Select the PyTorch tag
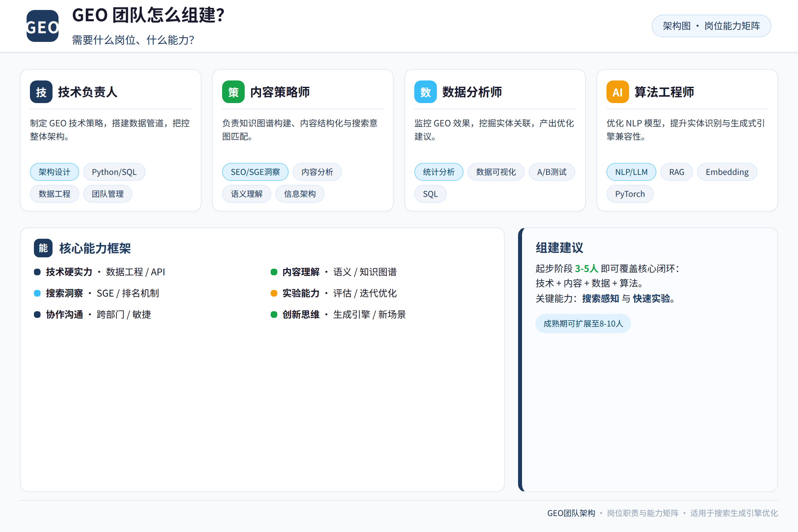The height and width of the screenshot is (532, 798). coord(630,194)
